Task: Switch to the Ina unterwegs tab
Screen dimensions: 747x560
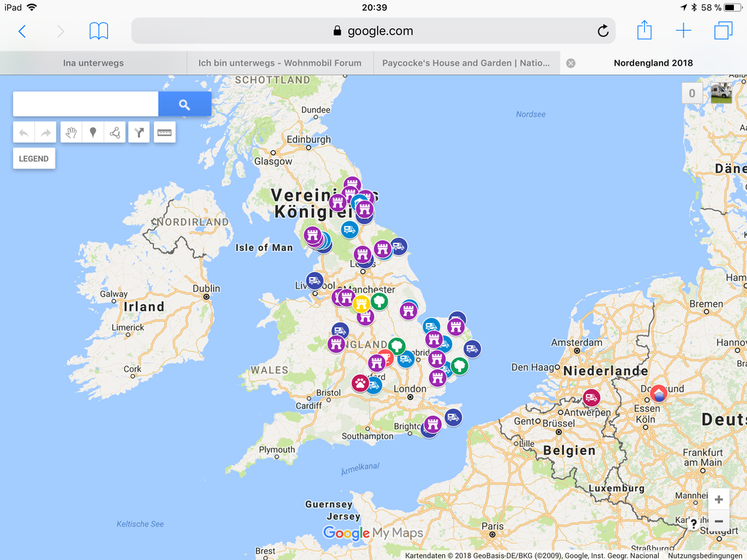Action: [x=93, y=63]
